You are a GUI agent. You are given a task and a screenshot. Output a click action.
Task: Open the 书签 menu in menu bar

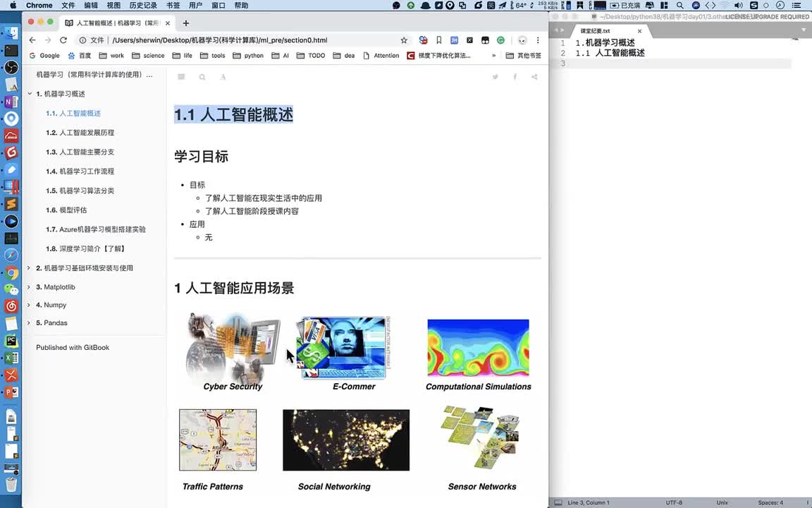point(173,6)
